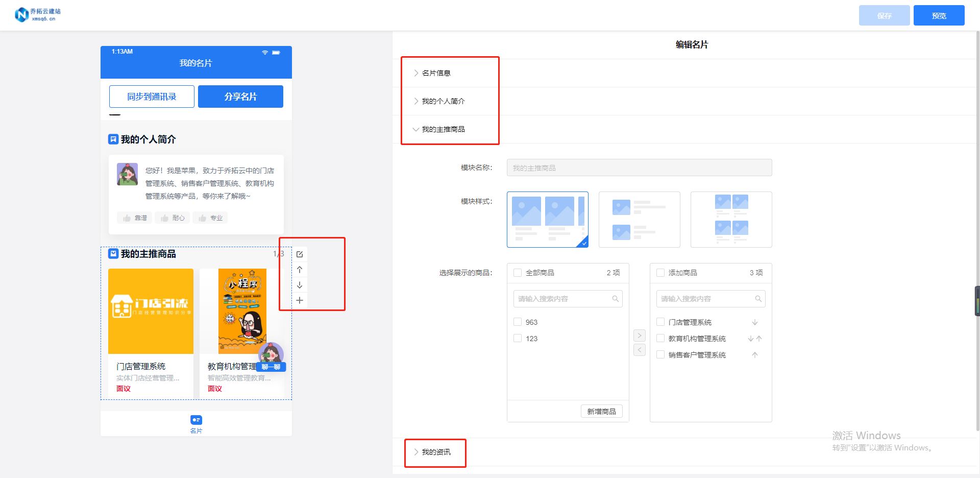The height and width of the screenshot is (478, 980).
Task: Move 门店管理系统 down with its arrow
Action: pos(755,322)
